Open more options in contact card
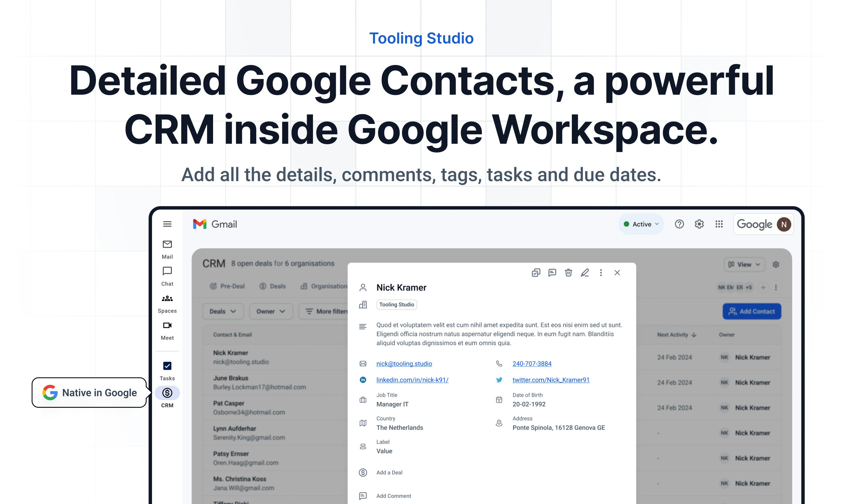The height and width of the screenshot is (504, 843). click(601, 273)
